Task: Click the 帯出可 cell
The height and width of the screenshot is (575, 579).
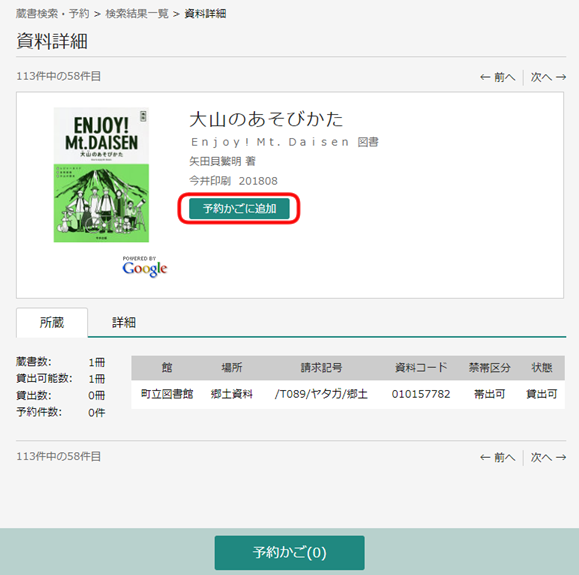Action: pos(490,394)
